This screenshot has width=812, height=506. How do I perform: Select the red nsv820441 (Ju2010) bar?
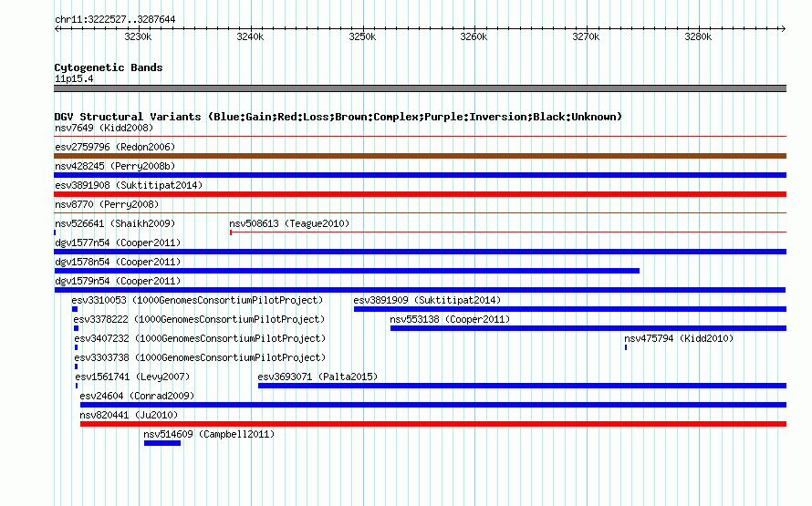pos(433,424)
